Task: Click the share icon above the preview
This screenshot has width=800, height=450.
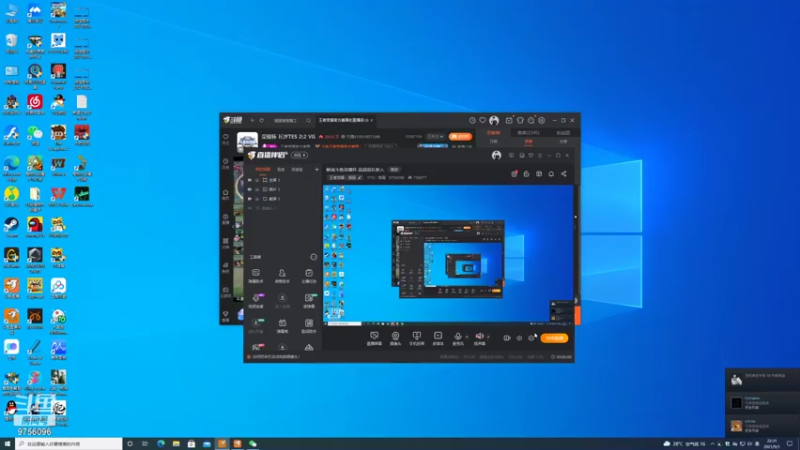Action: (564, 174)
